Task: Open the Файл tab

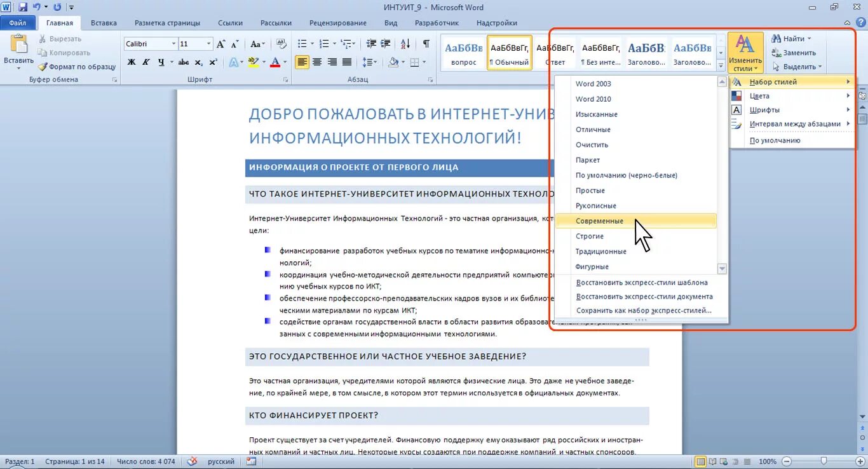Action: [18, 23]
